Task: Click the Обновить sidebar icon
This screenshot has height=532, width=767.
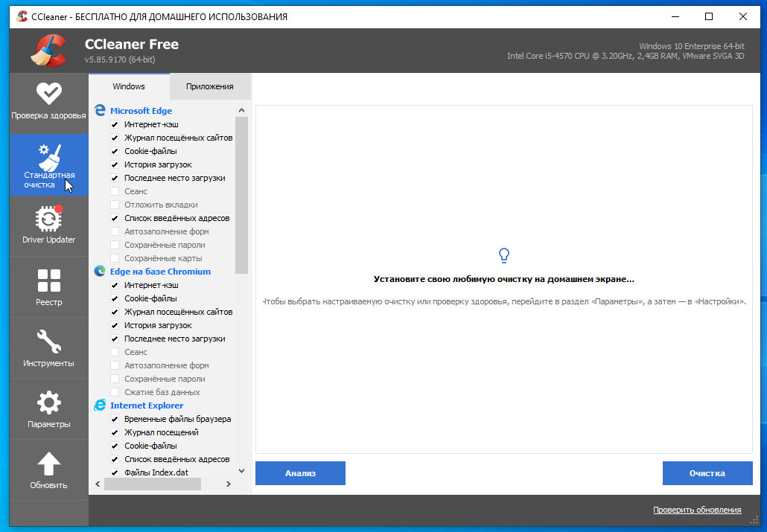Action: [49, 469]
